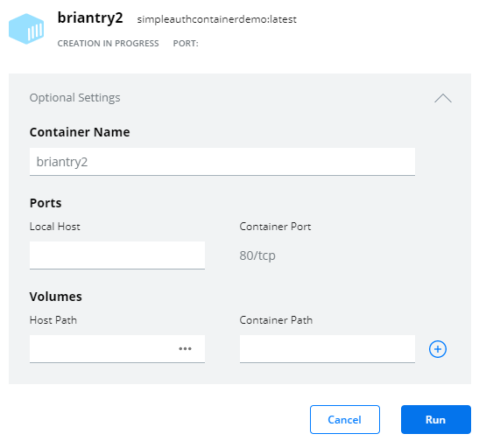Click the Ports section heading
Image resolution: width=486 pixels, height=448 pixels.
[46, 203]
